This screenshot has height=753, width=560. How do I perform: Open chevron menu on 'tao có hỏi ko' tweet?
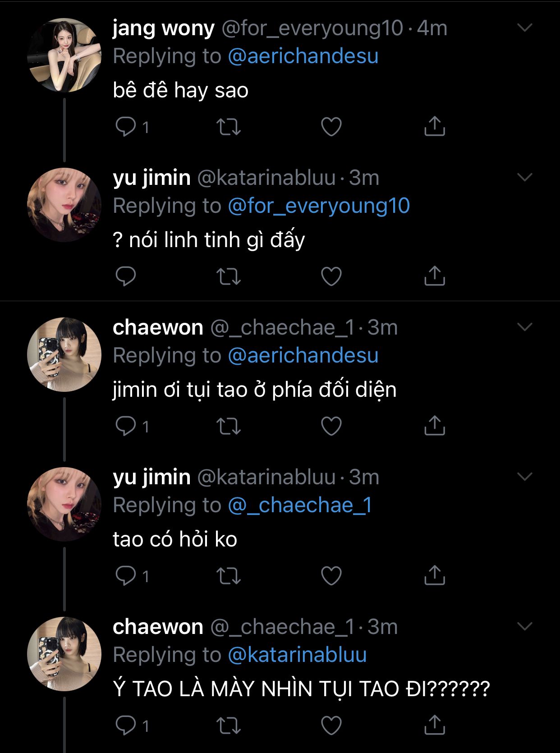coord(525,477)
